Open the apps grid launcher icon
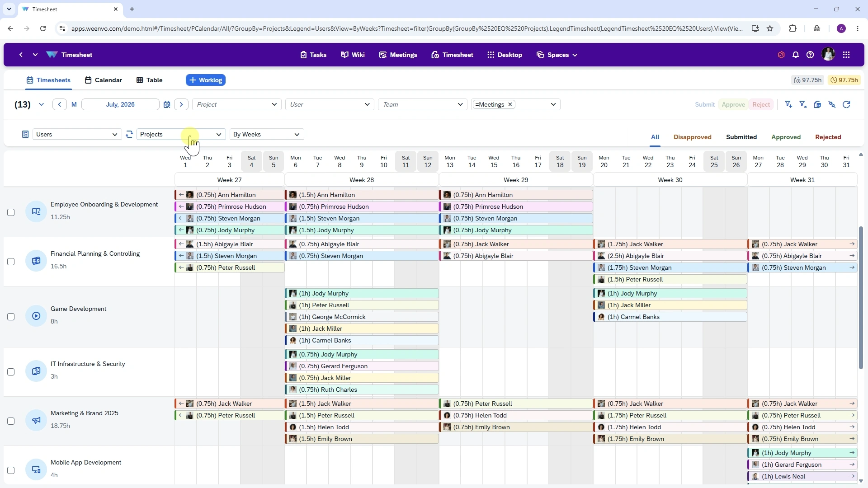The image size is (868, 488). point(846,55)
